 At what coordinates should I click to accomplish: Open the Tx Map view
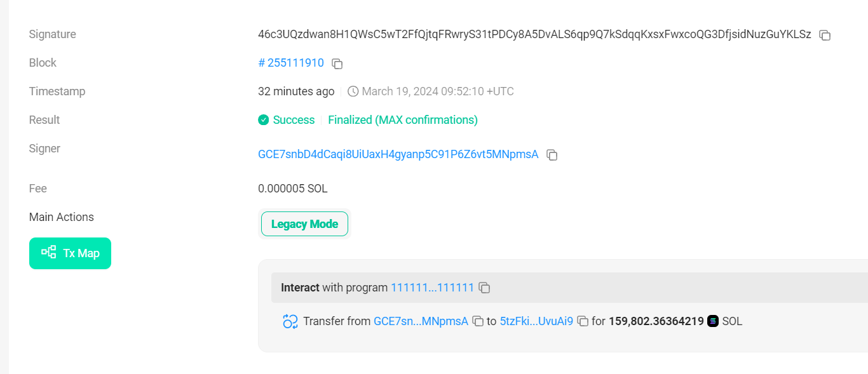click(x=70, y=253)
